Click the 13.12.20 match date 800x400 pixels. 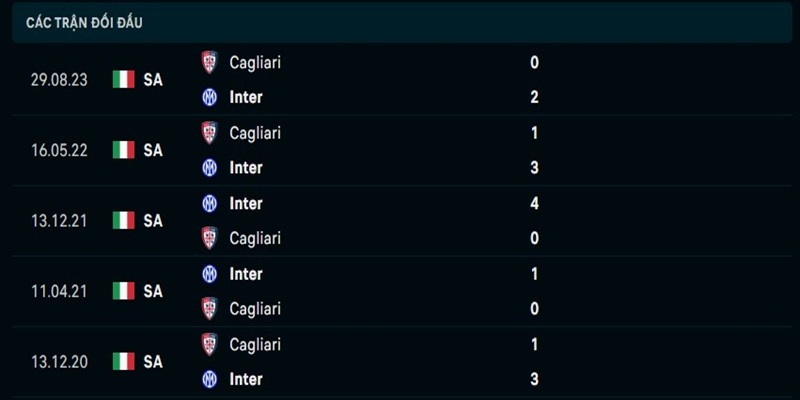[x=59, y=361]
